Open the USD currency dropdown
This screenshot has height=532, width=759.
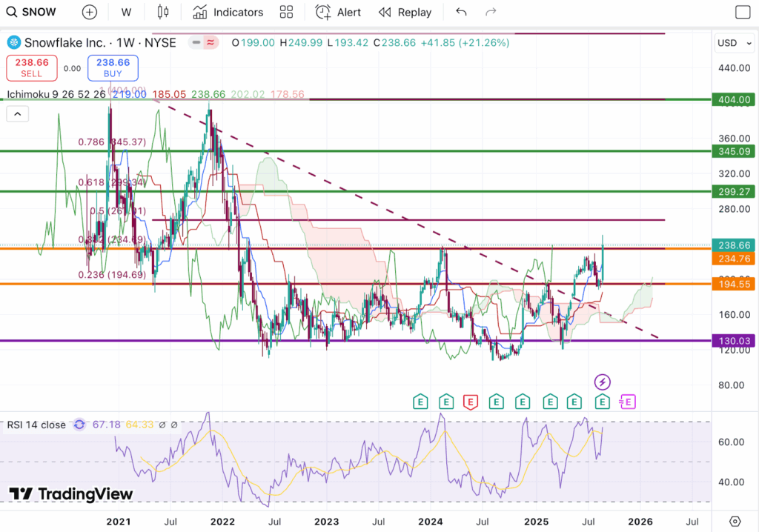[x=732, y=43]
